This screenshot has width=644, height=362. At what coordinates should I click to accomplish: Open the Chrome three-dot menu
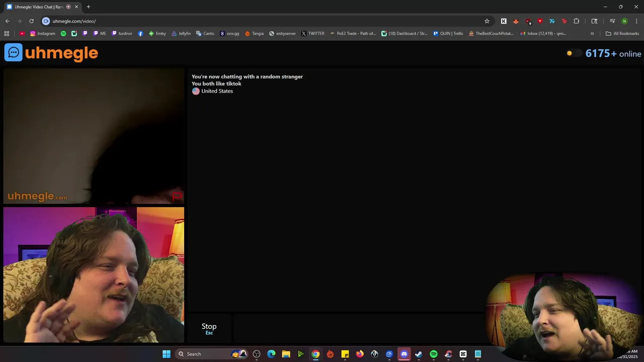[636, 21]
